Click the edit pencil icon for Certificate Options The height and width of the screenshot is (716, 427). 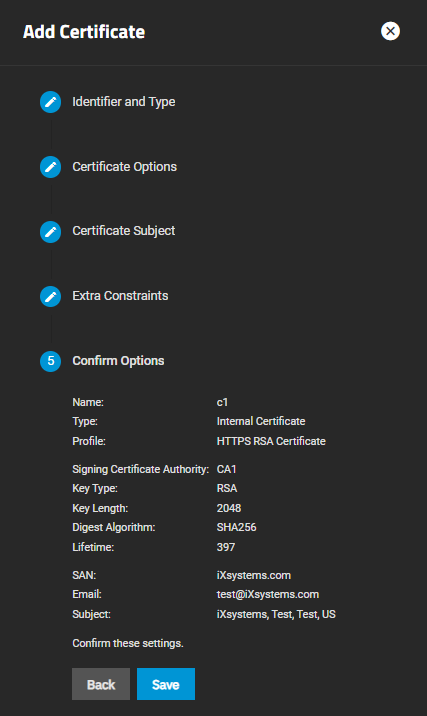[x=50, y=167]
